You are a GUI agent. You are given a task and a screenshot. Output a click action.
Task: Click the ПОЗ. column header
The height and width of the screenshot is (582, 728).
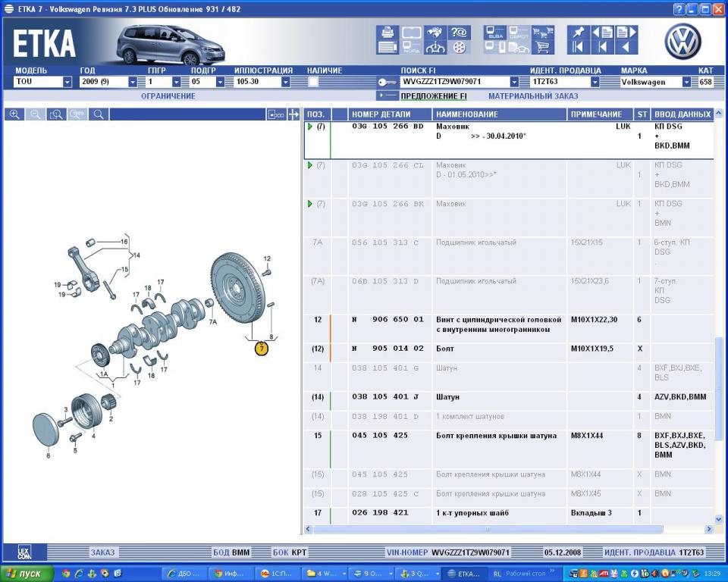coord(316,114)
